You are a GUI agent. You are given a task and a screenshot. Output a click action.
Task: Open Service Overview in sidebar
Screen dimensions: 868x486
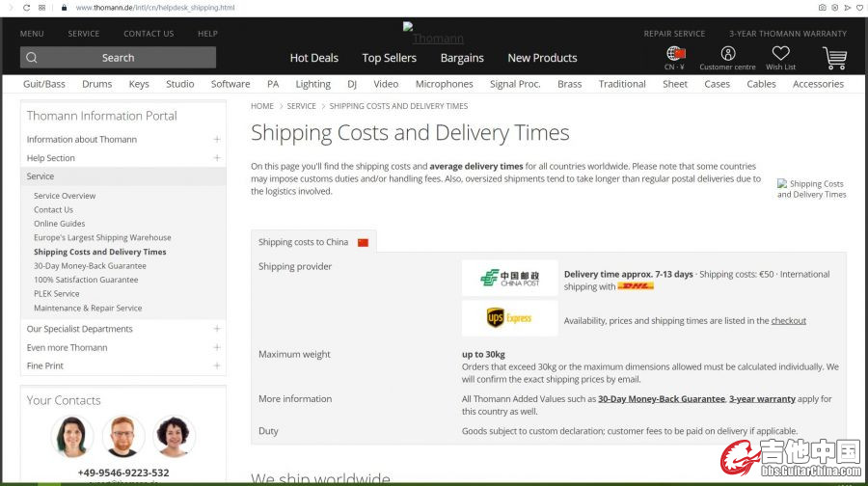click(65, 196)
